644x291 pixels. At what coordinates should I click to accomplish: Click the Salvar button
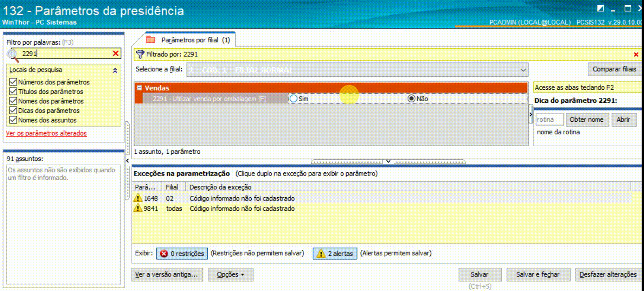[480, 274]
